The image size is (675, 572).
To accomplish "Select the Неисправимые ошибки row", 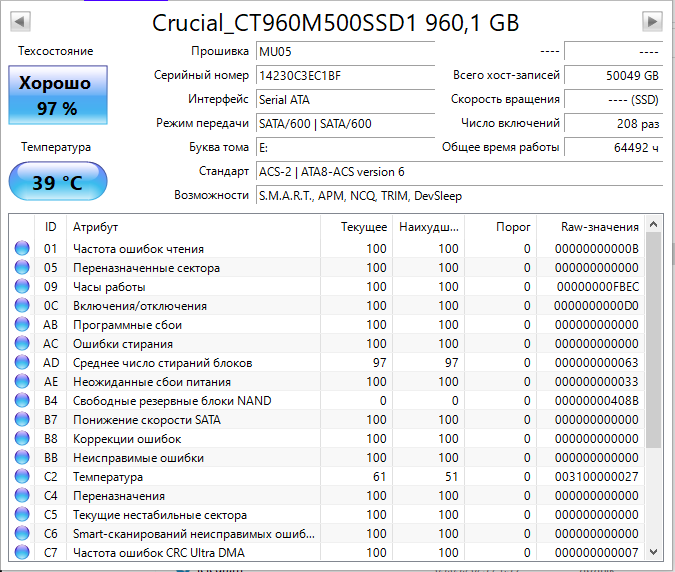I will pos(327,457).
